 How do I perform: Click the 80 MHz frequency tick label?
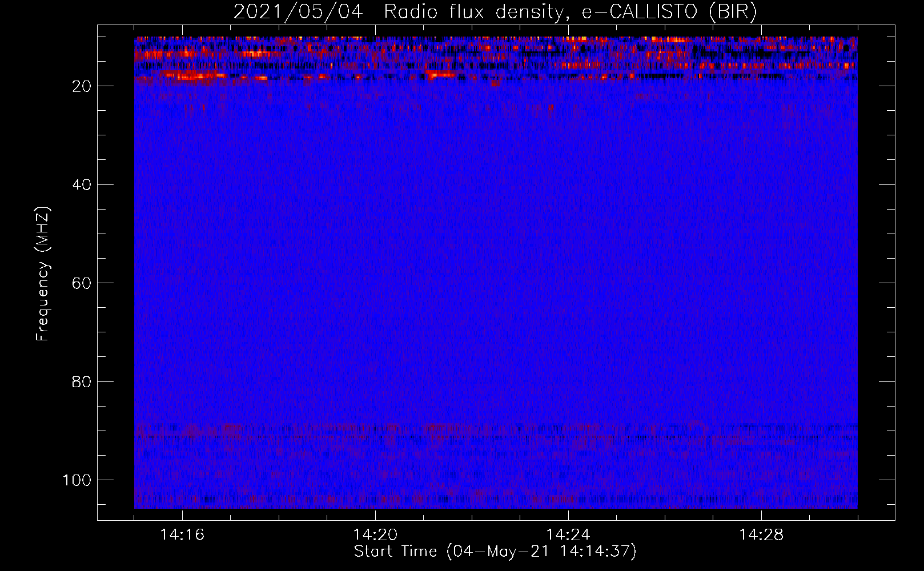tap(82, 382)
